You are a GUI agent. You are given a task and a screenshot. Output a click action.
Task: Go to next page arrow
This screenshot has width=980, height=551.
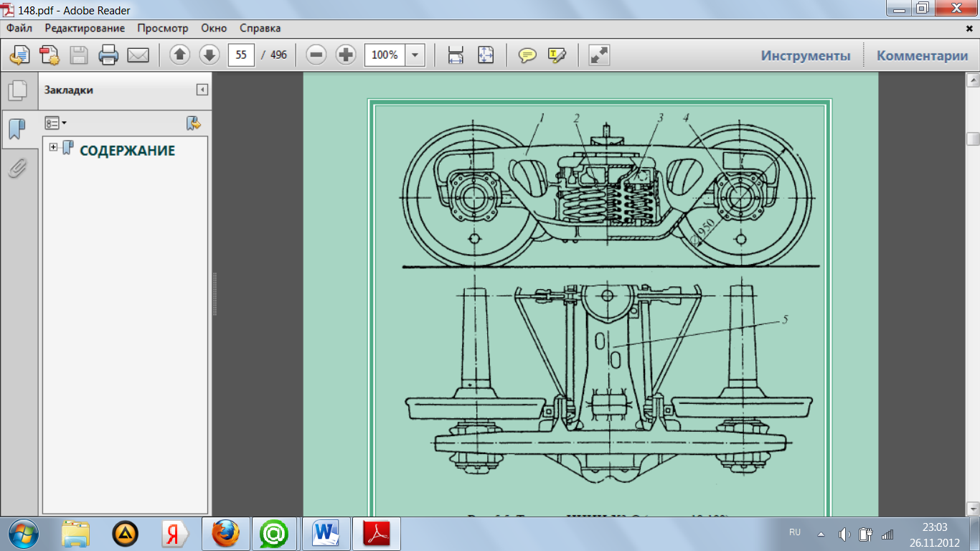point(209,55)
